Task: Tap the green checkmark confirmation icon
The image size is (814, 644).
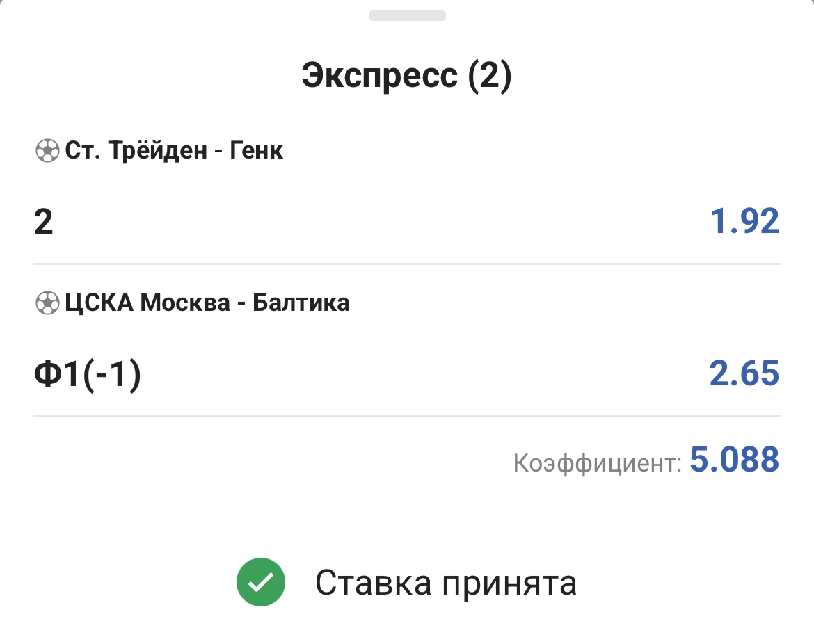Action: tap(260, 583)
